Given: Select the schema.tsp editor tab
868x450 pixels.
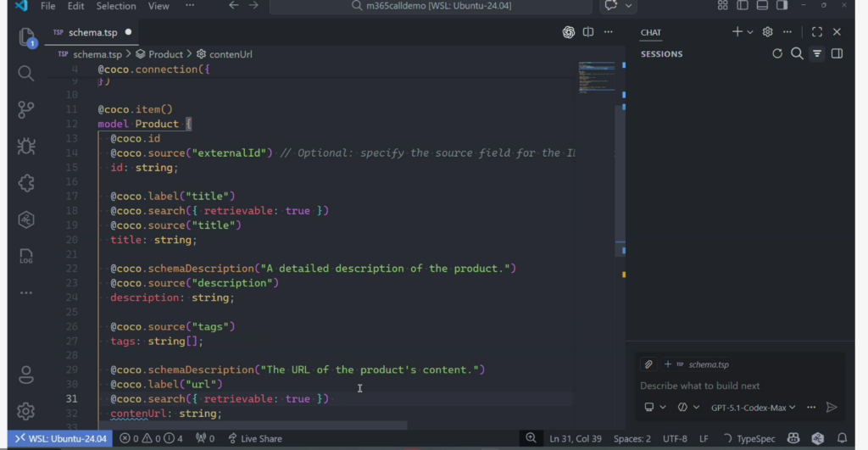Looking at the screenshot, I should click(92, 32).
